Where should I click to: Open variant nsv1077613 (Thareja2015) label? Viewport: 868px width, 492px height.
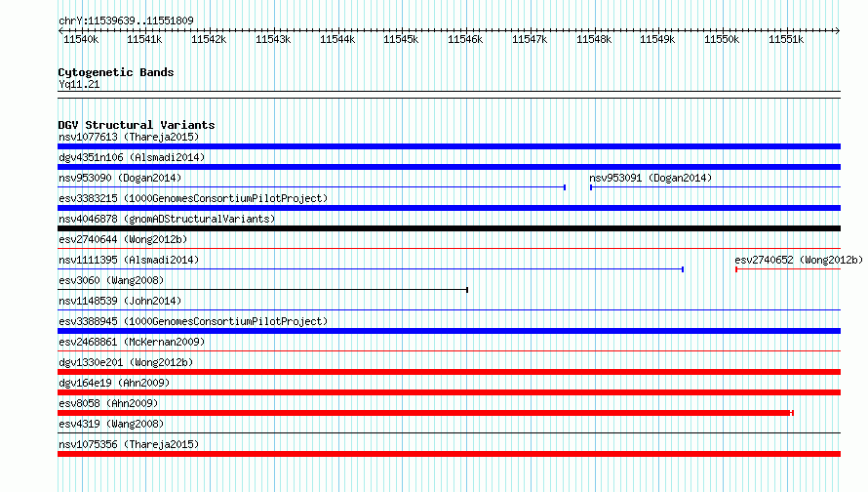129,137
